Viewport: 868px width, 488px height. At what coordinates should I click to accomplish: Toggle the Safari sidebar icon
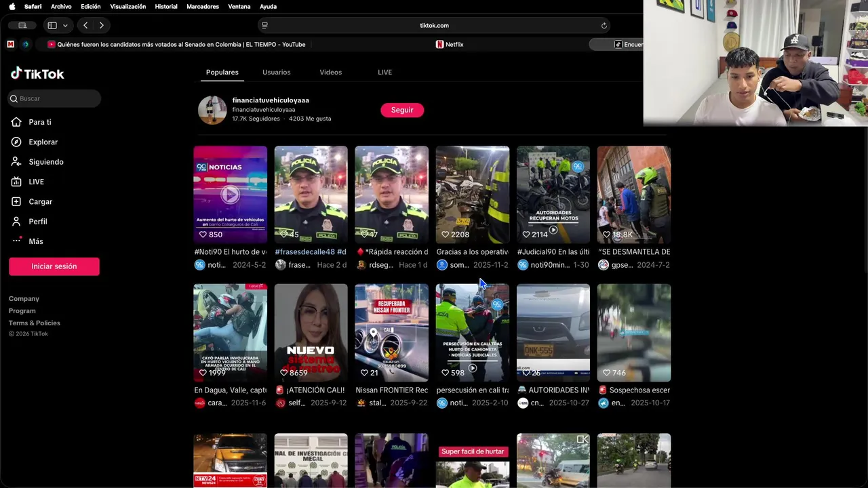pos(52,25)
